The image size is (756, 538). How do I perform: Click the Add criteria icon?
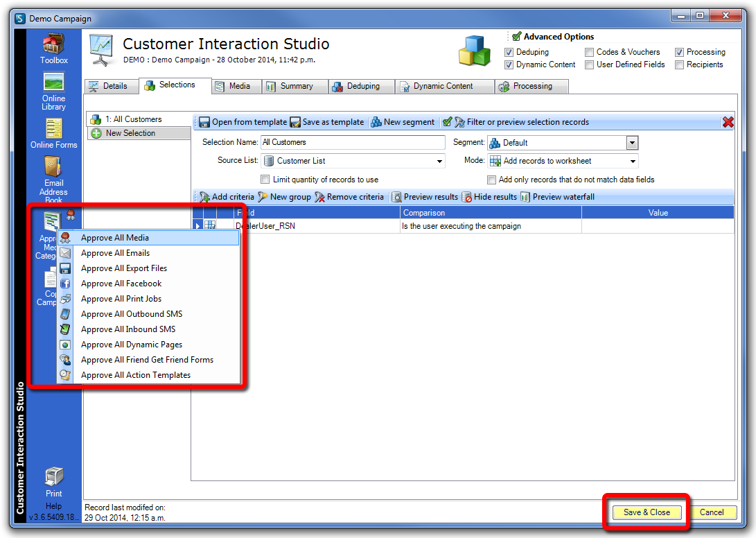click(205, 197)
